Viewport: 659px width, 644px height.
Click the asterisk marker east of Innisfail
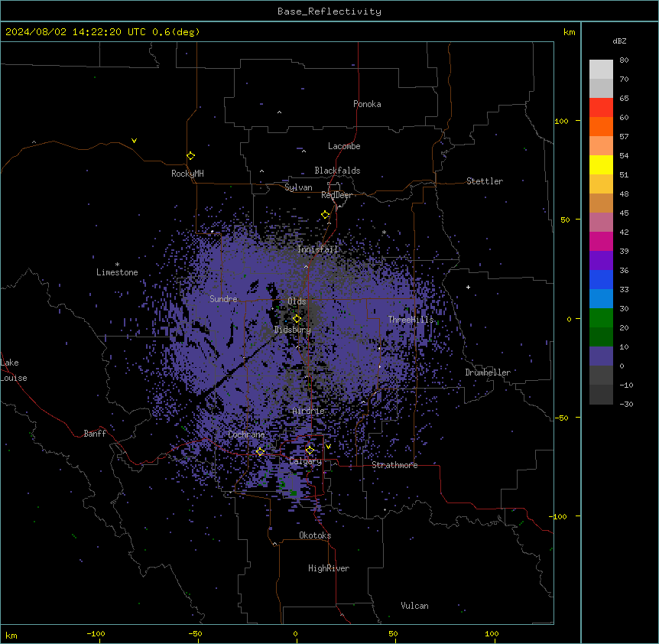(384, 232)
